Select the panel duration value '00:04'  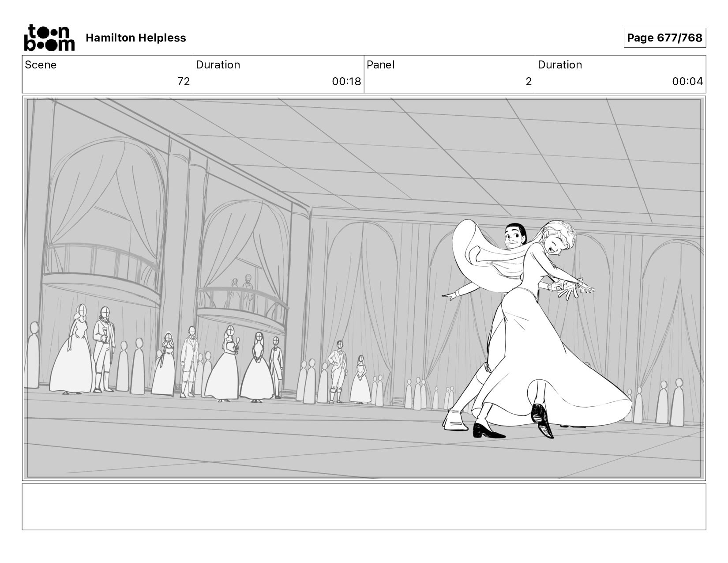click(x=687, y=82)
